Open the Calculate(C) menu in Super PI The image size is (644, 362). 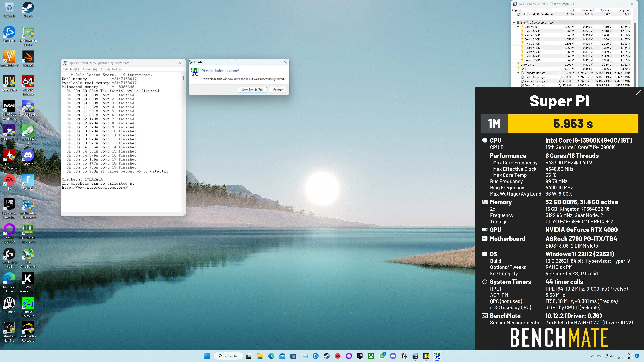[x=71, y=69]
